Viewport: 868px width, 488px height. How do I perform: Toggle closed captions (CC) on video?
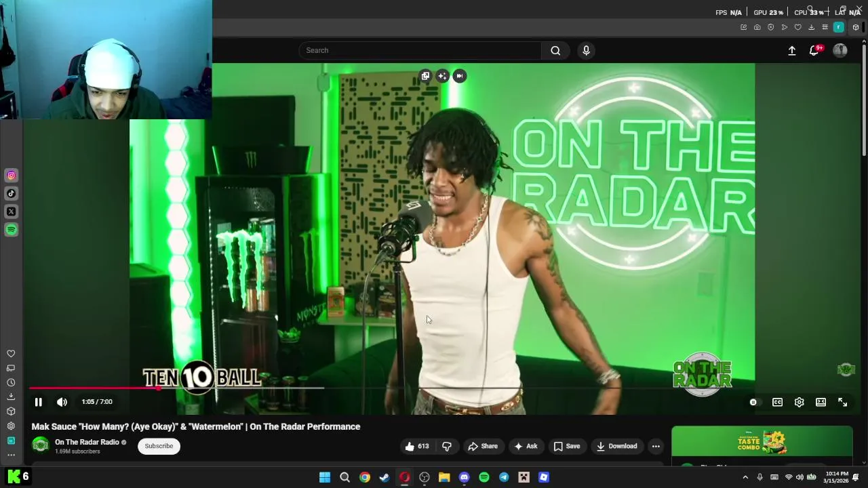(777, 402)
